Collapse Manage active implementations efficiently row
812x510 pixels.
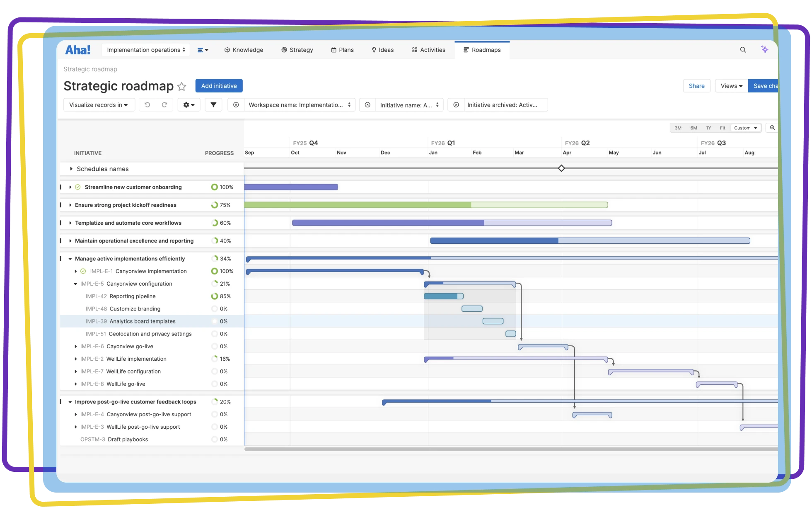pyautogui.click(x=70, y=259)
